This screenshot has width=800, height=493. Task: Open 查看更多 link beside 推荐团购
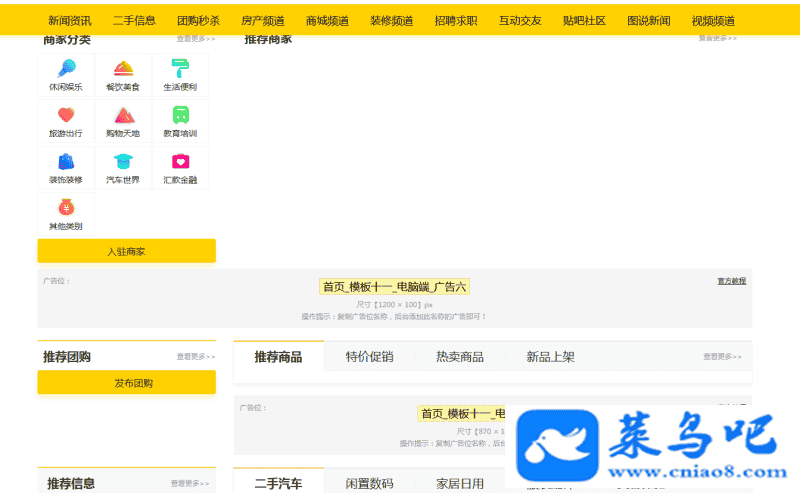(192, 357)
